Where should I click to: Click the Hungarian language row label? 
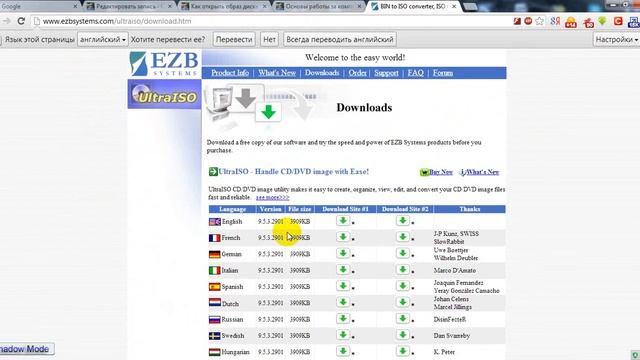coord(236,352)
